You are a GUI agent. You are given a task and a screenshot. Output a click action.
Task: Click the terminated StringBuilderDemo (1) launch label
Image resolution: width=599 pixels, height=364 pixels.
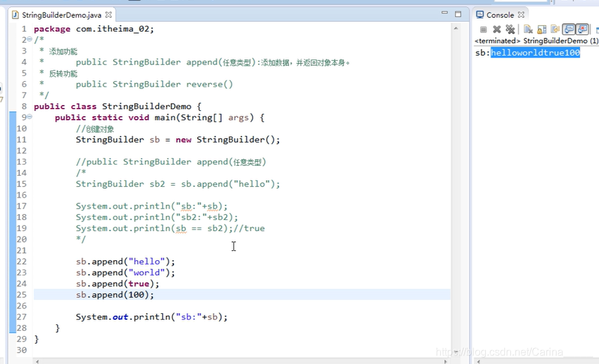tap(536, 41)
